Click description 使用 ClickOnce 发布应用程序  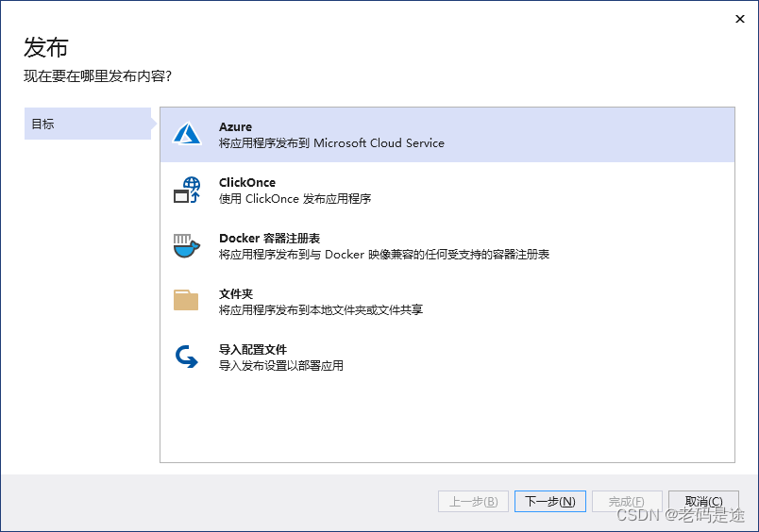click(x=295, y=199)
